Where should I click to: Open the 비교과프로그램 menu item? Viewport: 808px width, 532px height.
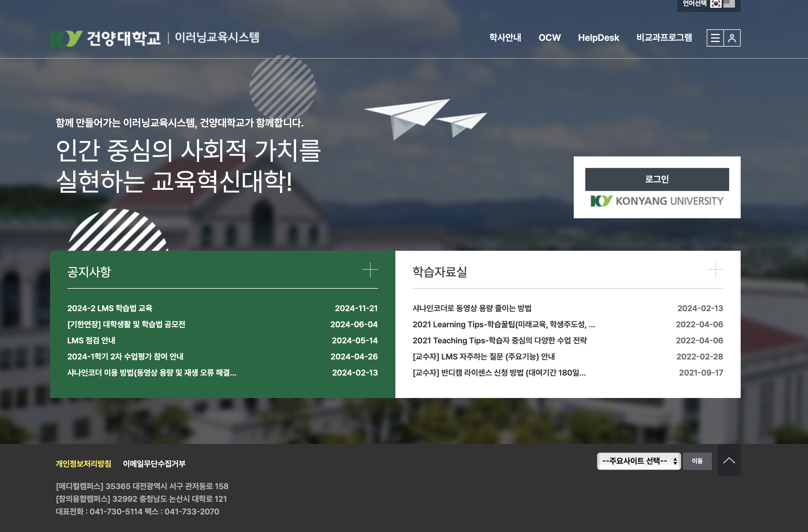tap(664, 38)
